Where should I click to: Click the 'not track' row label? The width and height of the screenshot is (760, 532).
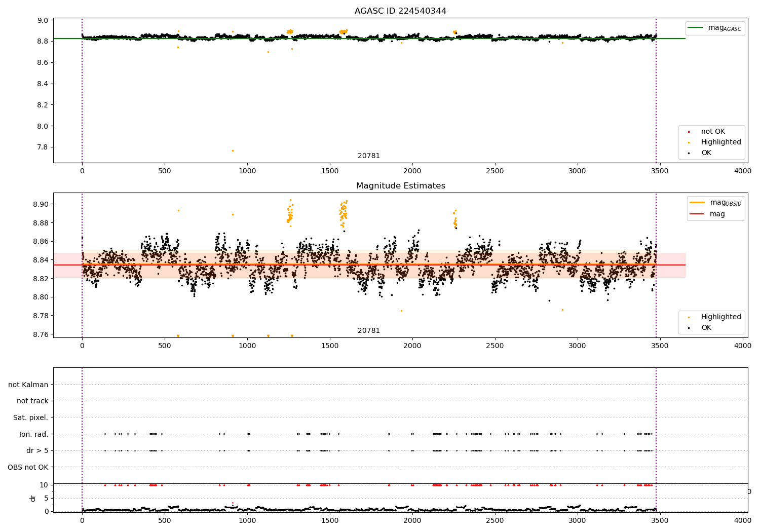[32, 401]
